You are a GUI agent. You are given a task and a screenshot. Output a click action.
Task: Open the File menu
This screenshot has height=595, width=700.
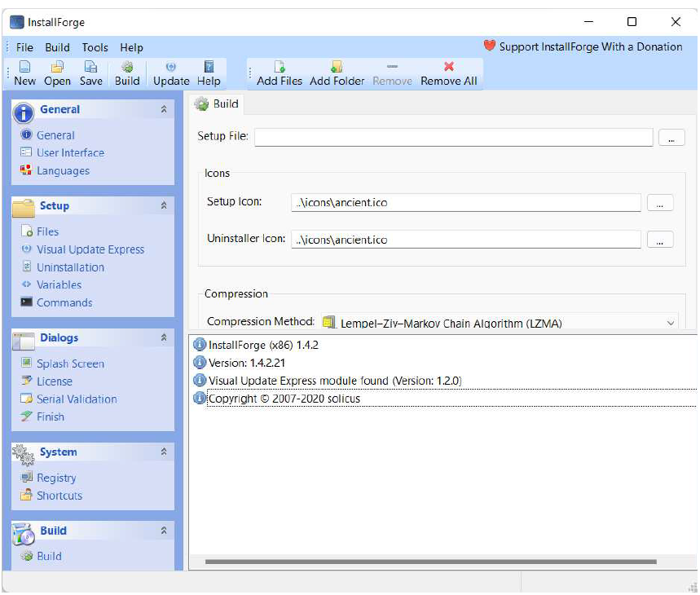coord(24,47)
